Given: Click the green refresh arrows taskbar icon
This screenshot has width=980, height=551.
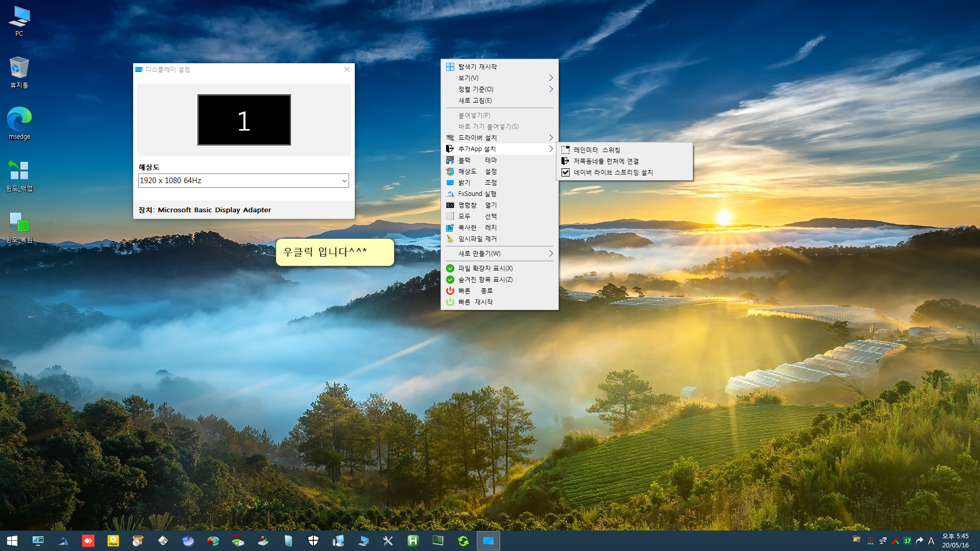Looking at the screenshot, I should (x=463, y=541).
